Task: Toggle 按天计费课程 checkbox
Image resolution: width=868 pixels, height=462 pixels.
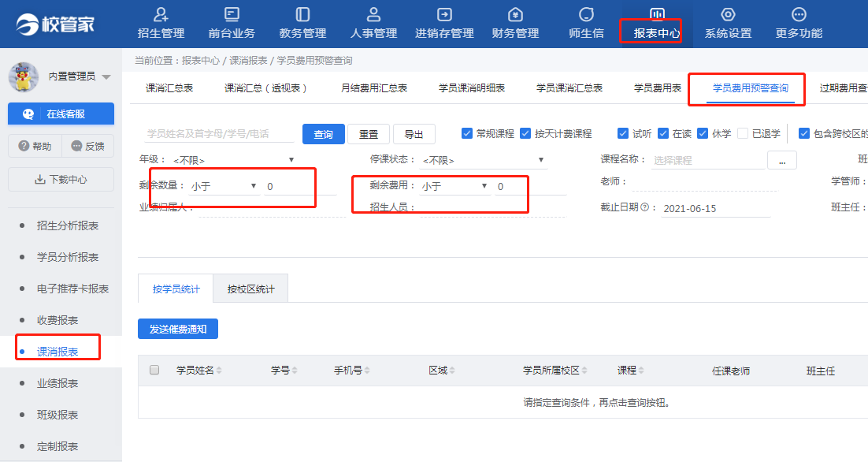Action: [x=525, y=133]
